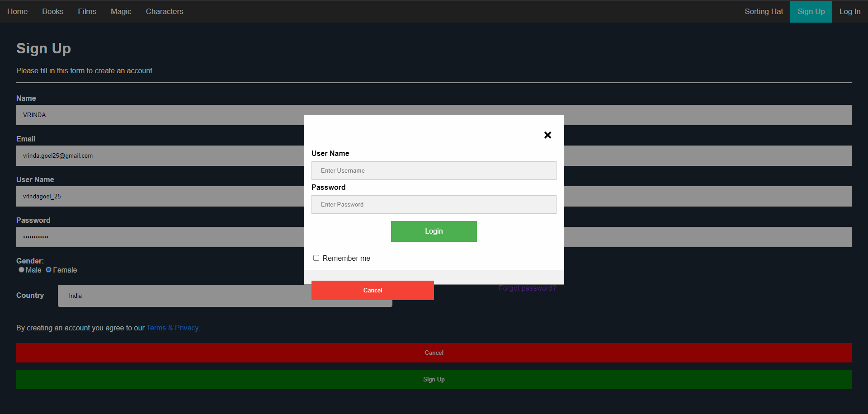Open the Magic section
Screen dimensions: 868x414
[x=121, y=11]
